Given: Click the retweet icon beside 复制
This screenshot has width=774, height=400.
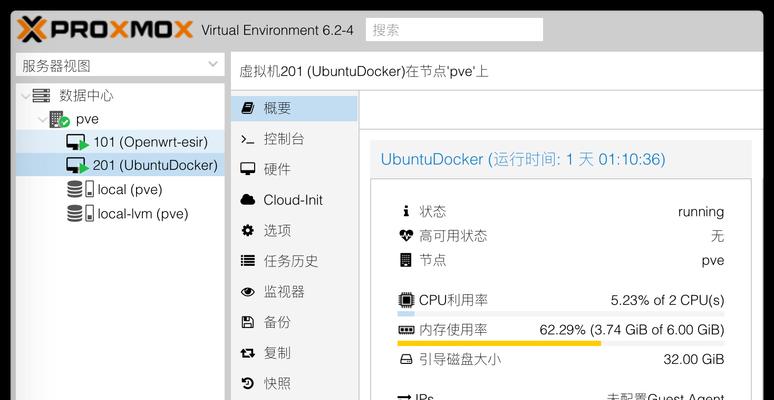Looking at the screenshot, I should (x=247, y=353).
